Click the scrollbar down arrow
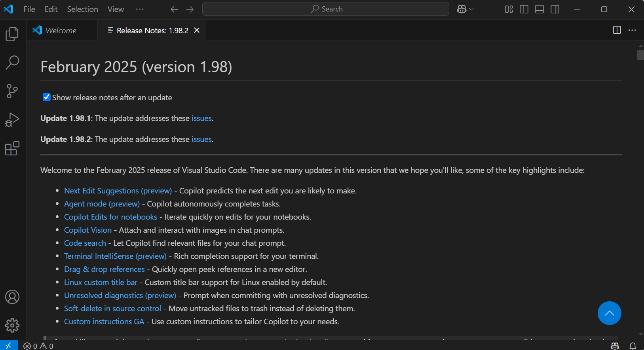 (640, 335)
